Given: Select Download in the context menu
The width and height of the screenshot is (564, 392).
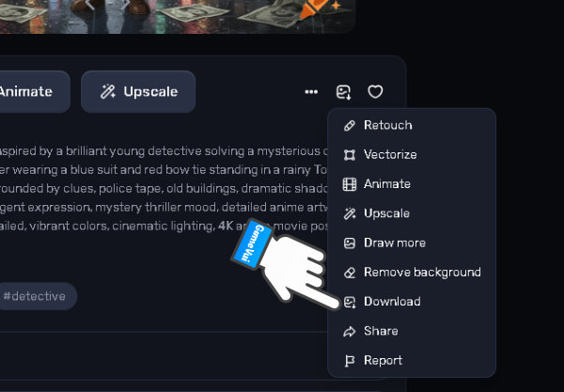Looking at the screenshot, I should (412, 302).
